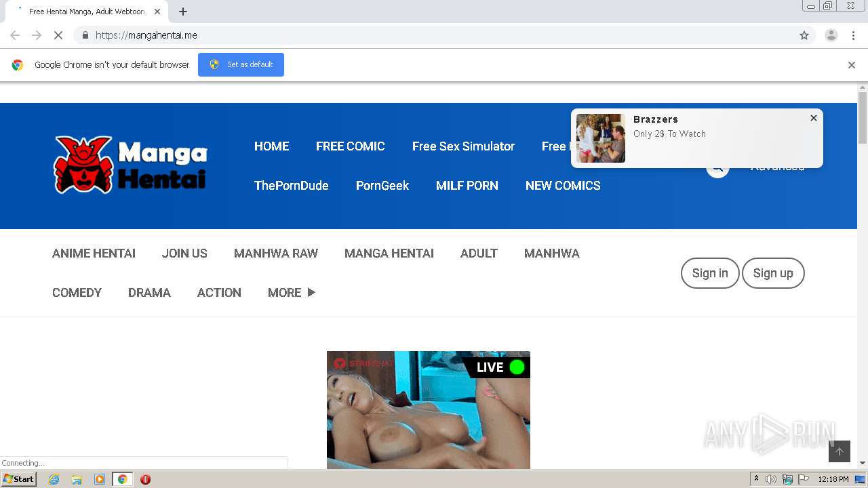Open the NEW COMICS menu item
Viewport: 868px width, 488px height.
tap(563, 186)
